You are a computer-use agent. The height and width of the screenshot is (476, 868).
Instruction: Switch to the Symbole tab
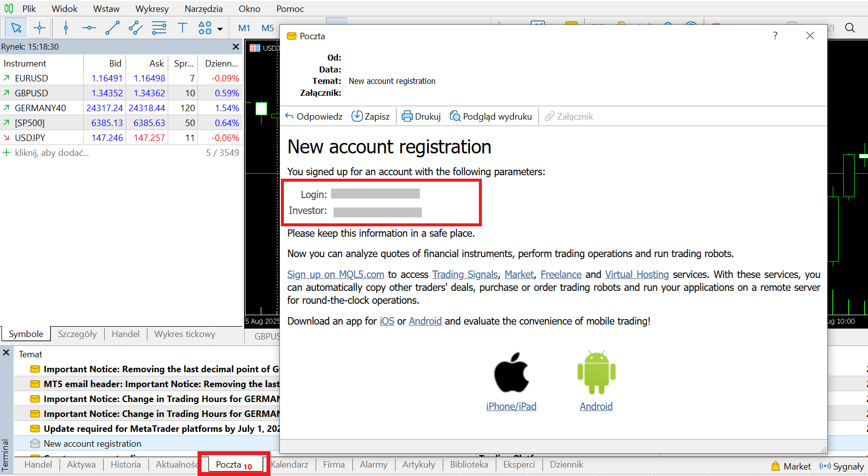pos(26,334)
